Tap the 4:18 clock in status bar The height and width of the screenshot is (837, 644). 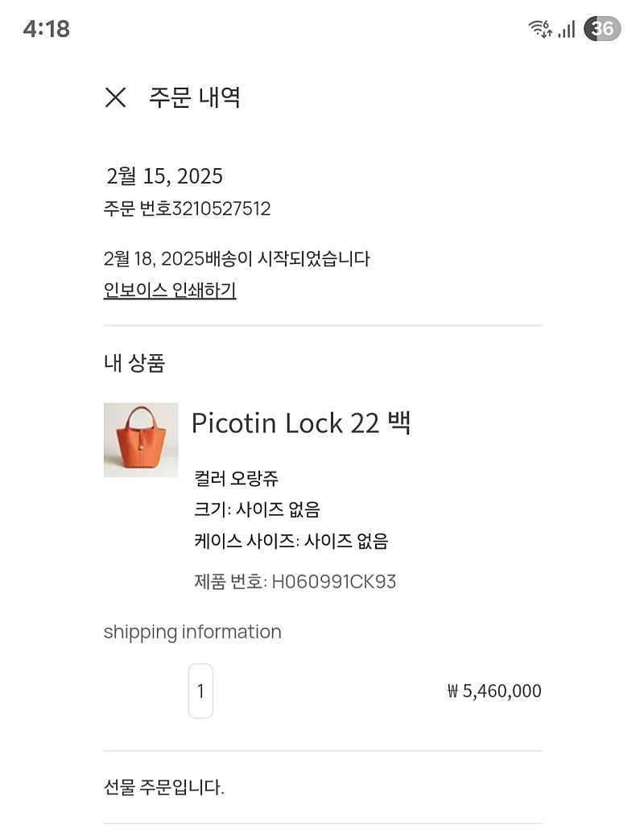pyautogui.click(x=47, y=29)
